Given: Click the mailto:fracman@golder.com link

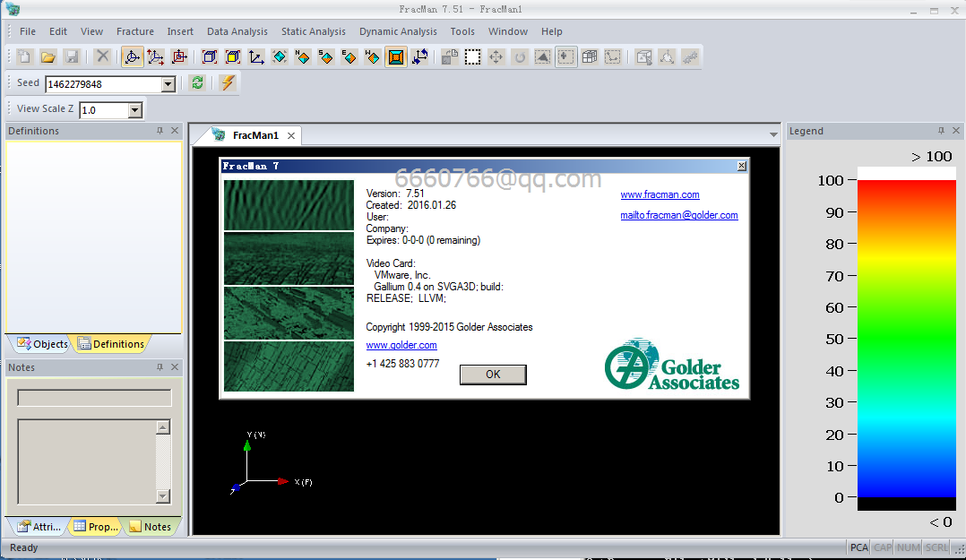Looking at the screenshot, I should click(x=679, y=215).
